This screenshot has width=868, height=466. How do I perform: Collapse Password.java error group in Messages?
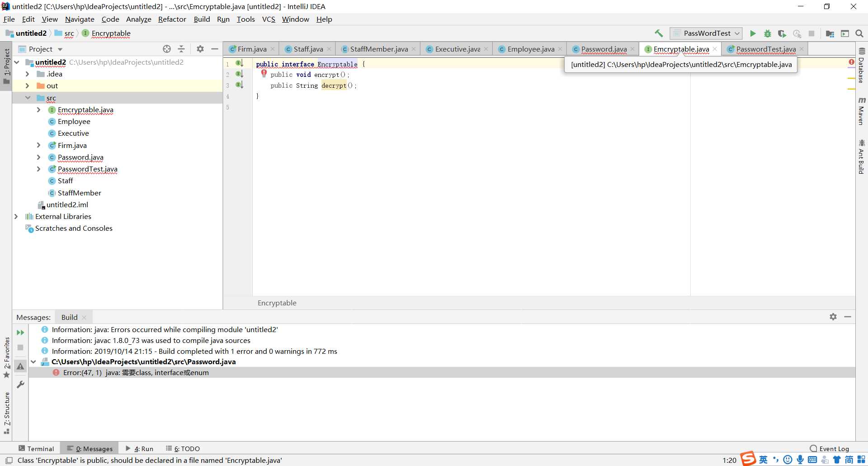[33, 361]
